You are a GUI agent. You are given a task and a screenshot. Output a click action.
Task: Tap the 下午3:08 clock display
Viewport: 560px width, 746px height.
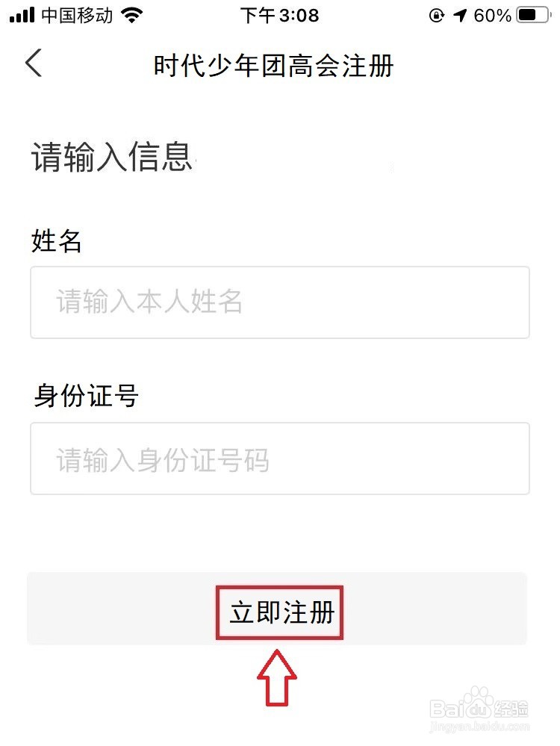[x=280, y=13]
